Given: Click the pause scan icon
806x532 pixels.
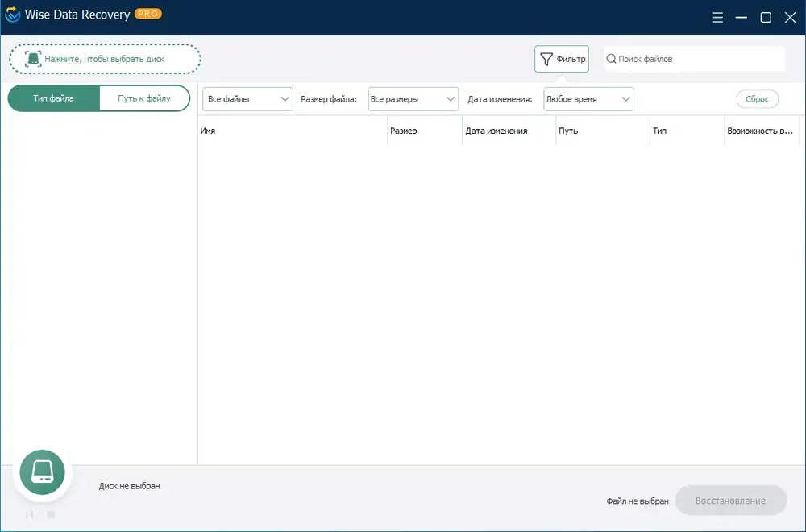Looking at the screenshot, I should 29,514.
